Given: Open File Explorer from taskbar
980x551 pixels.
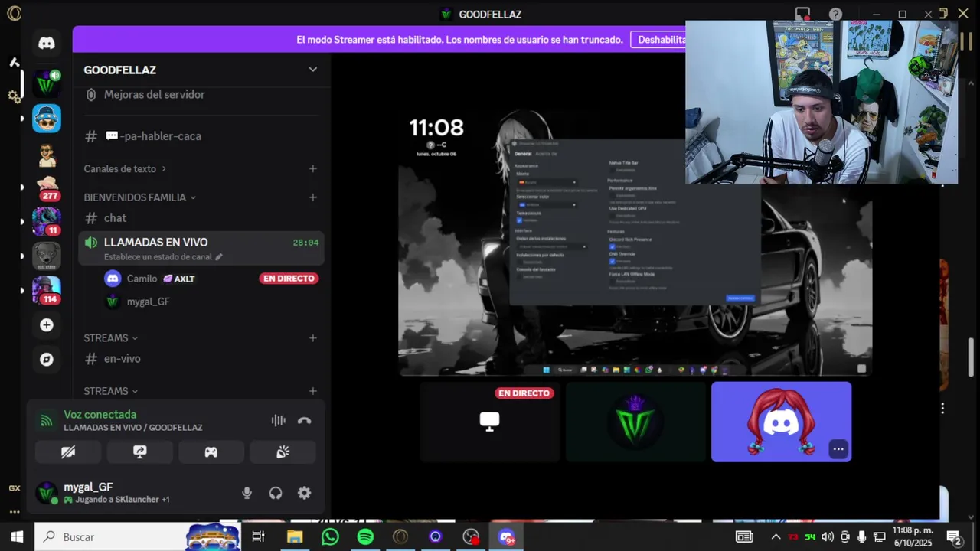Looking at the screenshot, I should pos(295,536).
